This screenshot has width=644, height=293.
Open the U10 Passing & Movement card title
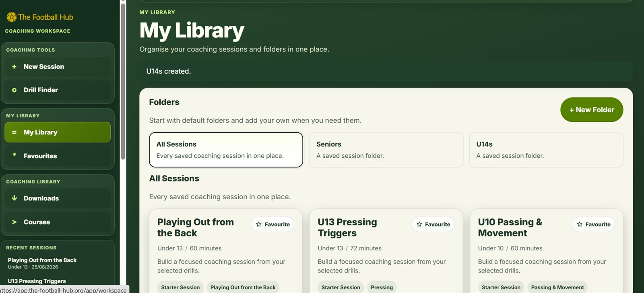[x=510, y=227]
